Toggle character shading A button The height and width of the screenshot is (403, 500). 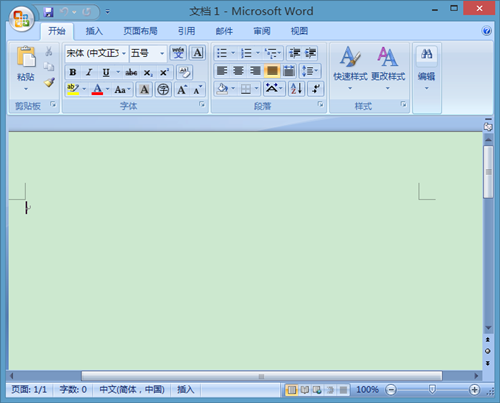point(144,89)
